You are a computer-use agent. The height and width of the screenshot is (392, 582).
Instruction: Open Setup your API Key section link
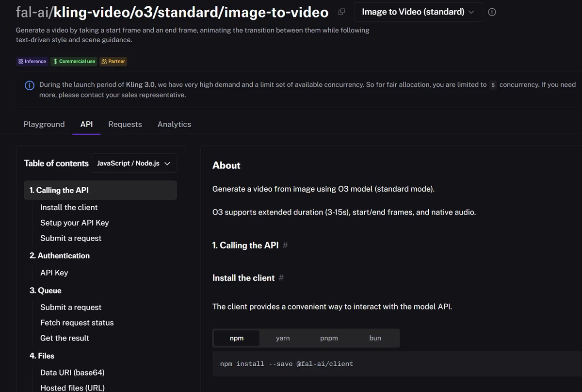(x=75, y=223)
